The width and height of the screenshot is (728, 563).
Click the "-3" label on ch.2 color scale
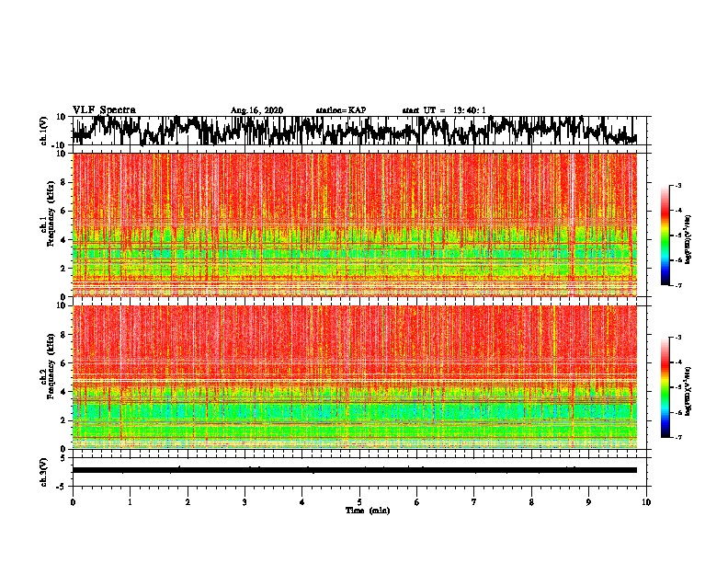(677, 337)
